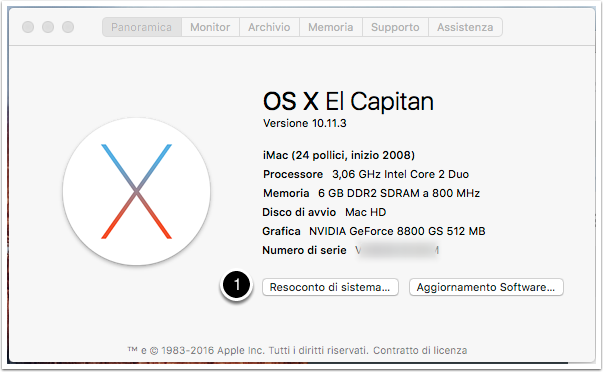The image size is (603, 372).
Task: Switch to the Assistenza tab
Action: click(x=465, y=27)
